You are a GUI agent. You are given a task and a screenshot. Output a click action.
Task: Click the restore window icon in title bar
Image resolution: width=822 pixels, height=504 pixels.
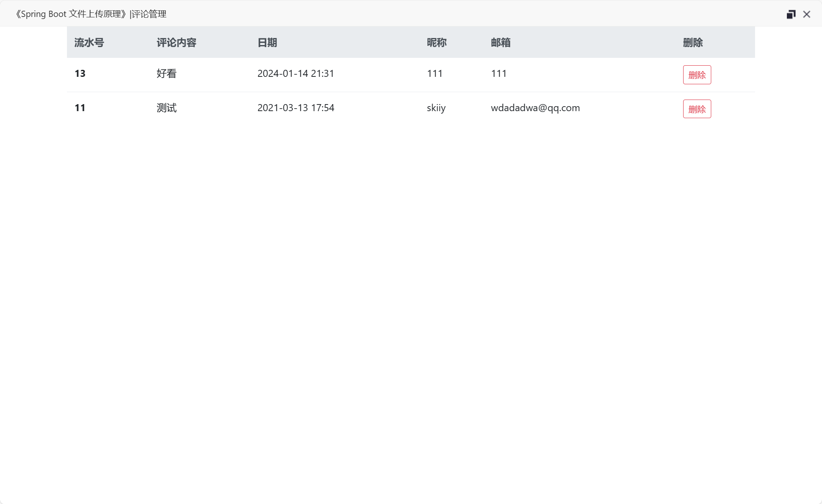[792, 13]
